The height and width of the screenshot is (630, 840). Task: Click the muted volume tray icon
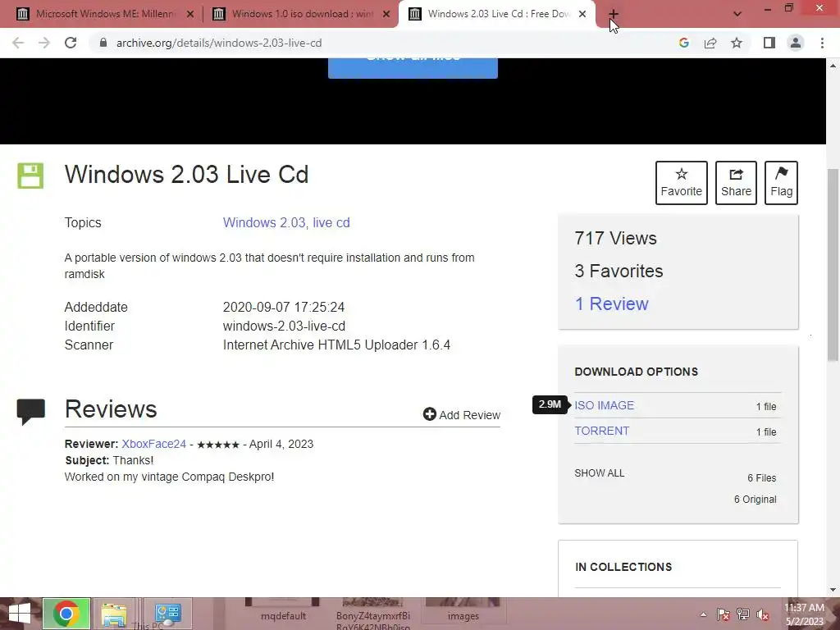(763, 614)
